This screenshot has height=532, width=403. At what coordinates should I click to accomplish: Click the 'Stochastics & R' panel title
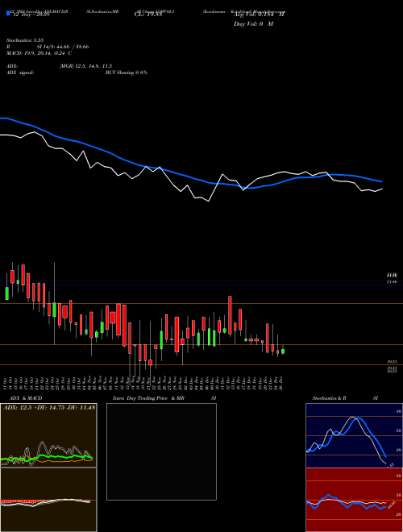(330, 398)
